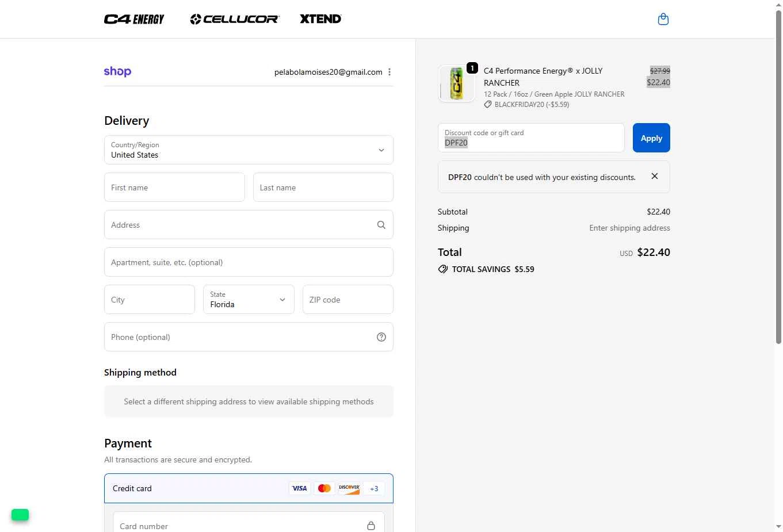The height and width of the screenshot is (532, 783).
Task: Click the BLACKFRIDAY20 (-$5.59) discount text
Action: point(532,105)
